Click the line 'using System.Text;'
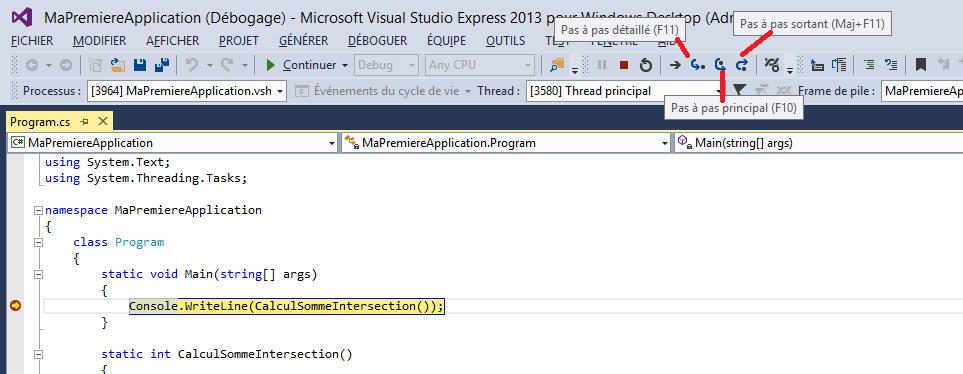The image size is (963, 374). [107, 162]
